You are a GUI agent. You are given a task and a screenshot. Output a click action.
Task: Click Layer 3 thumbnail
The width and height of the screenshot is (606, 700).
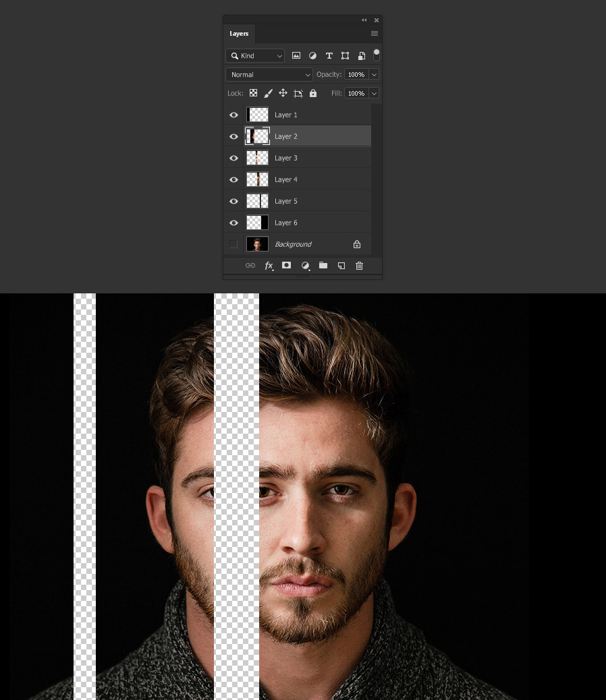(257, 158)
